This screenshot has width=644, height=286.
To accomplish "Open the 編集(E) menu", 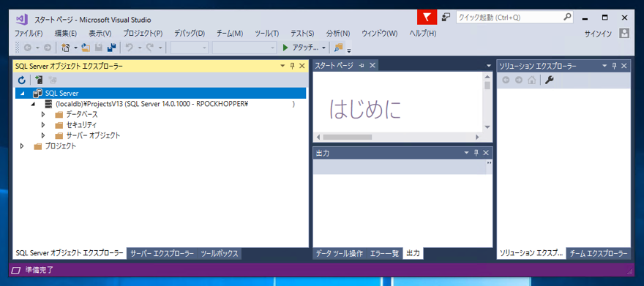I will pyautogui.click(x=66, y=34).
